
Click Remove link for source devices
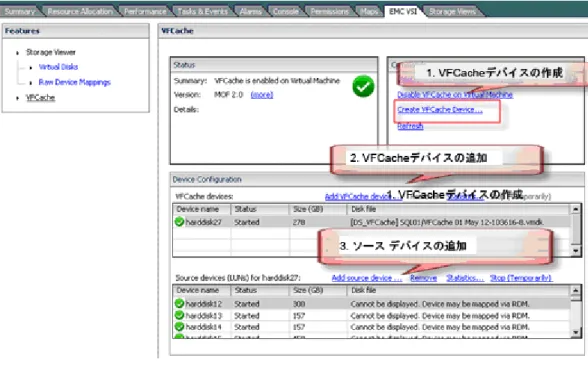423,278
